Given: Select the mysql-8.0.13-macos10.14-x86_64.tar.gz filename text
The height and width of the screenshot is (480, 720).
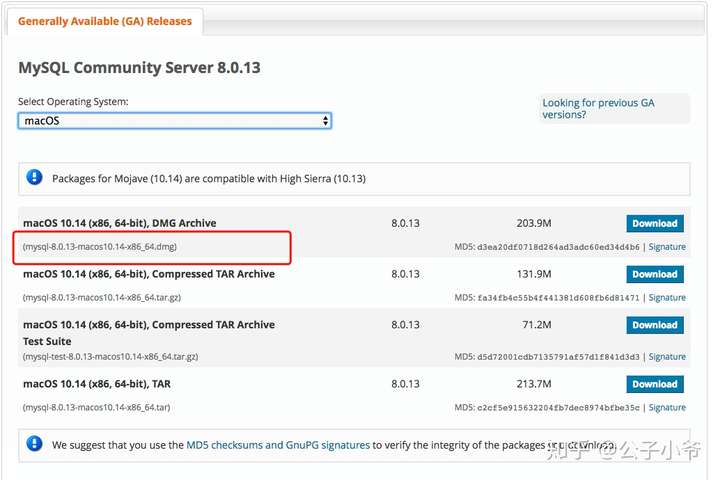Looking at the screenshot, I should [101, 297].
